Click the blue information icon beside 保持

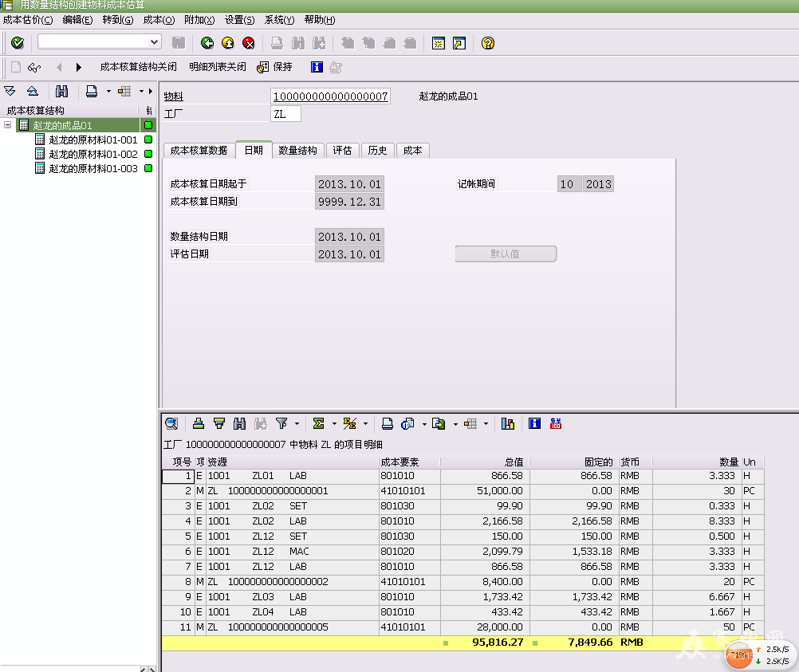[317, 67]
